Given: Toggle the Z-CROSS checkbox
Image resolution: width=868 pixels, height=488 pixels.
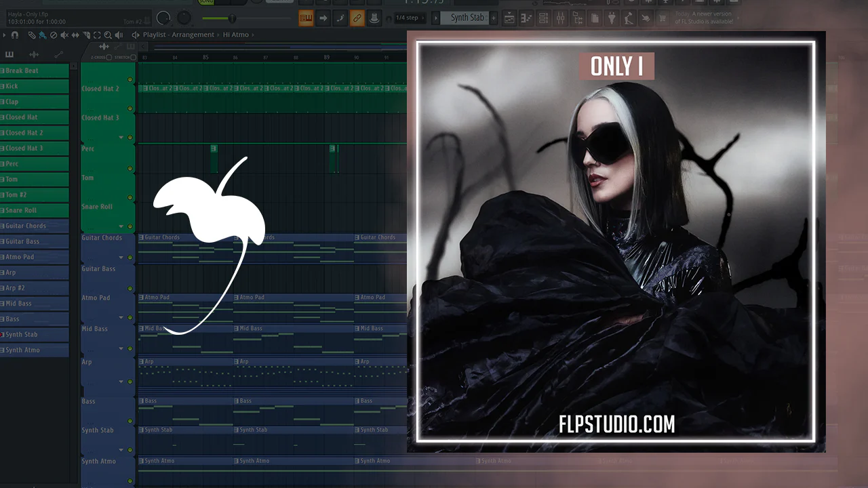Looking at the screenshot, I should click(x=108, y=58).
